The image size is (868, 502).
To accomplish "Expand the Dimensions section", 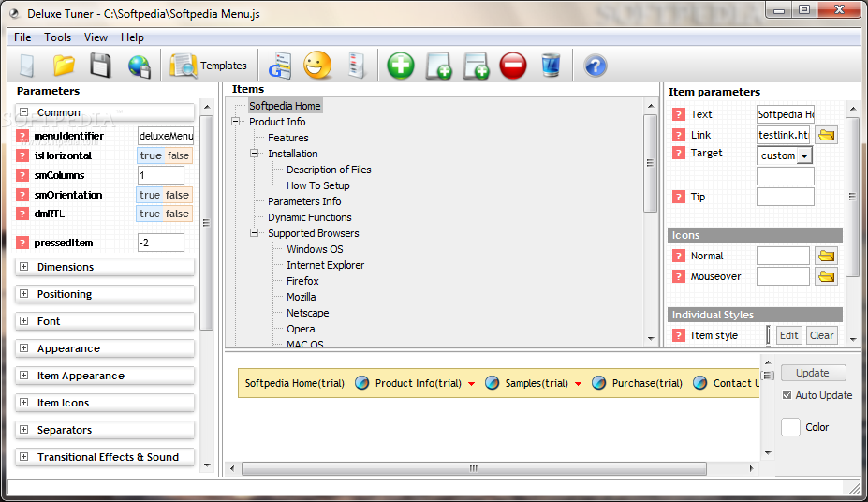I will [23, 266].
